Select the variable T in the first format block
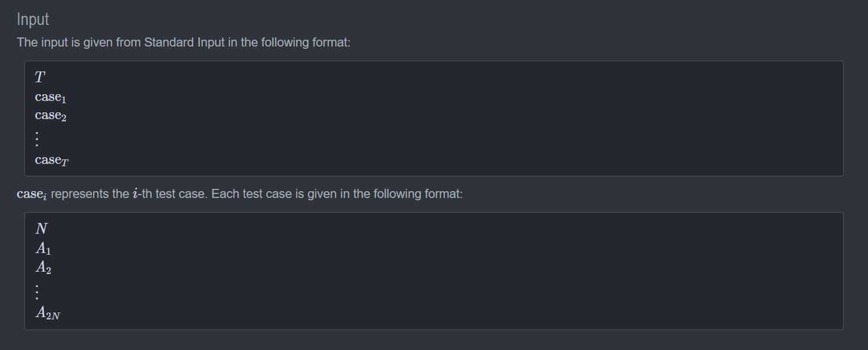Image resolution: width=868 pixels, height=350 pixels. click(40, 77)
